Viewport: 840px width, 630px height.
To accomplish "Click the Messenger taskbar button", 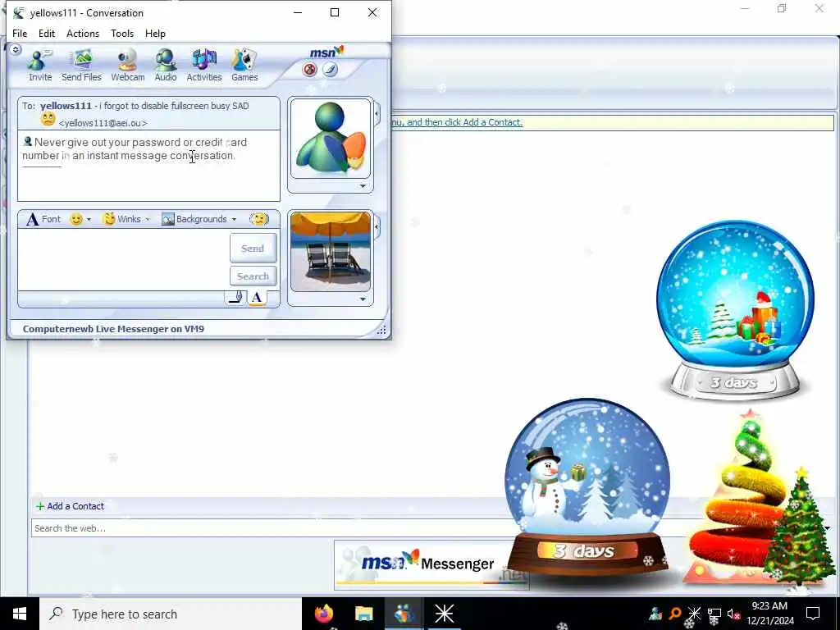I will (404, 614).
